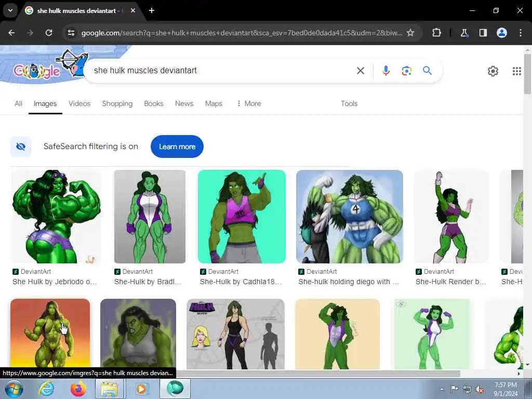Go back using the browser back arrow
The height and width of the screenshot is (399, 532).
(11, 33)
